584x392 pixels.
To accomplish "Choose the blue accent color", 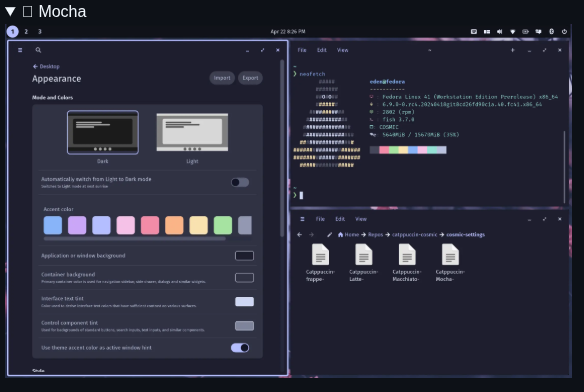I will [53, 225].
